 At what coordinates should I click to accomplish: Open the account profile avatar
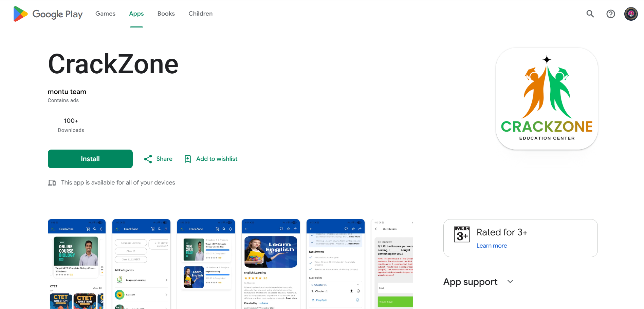631,14
